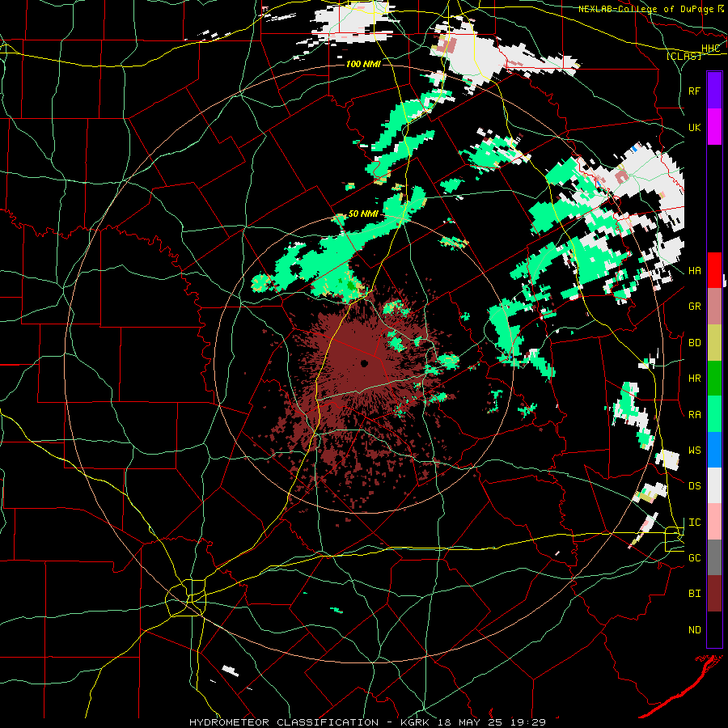This screenshot has height=728, width=728.
Task: Select the BD legend label
Action: [x=694, y=343]
